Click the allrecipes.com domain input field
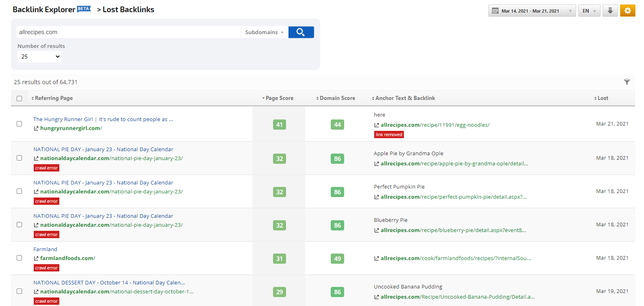Image resolution: width=644 pixels, height=306 pixels. pyautogui.click(x=129, y=32)
